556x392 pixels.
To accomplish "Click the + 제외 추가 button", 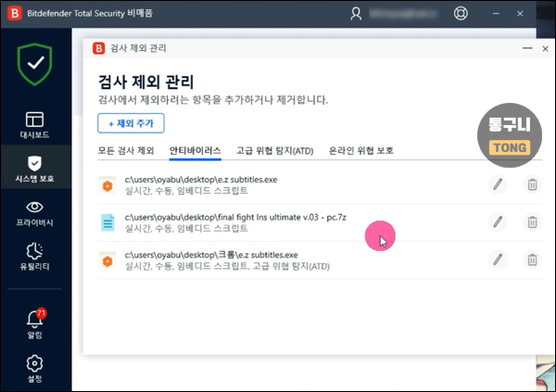I will [131, 123].
